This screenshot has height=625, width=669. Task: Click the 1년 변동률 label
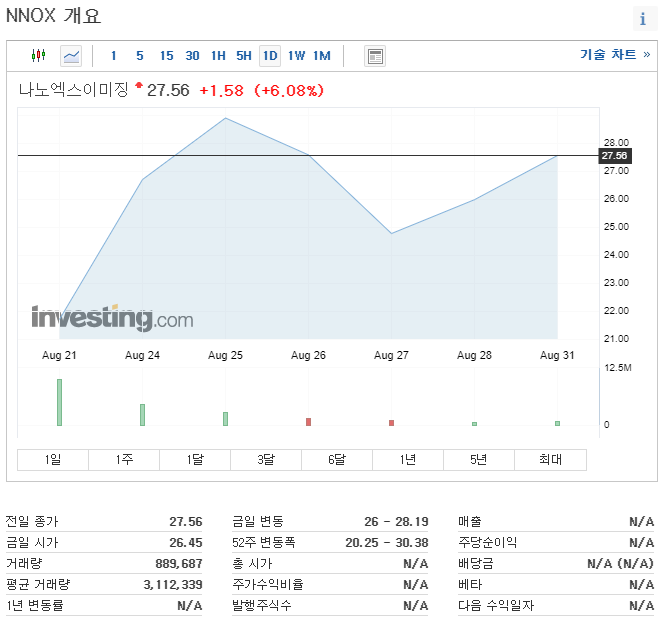[35, 605]
